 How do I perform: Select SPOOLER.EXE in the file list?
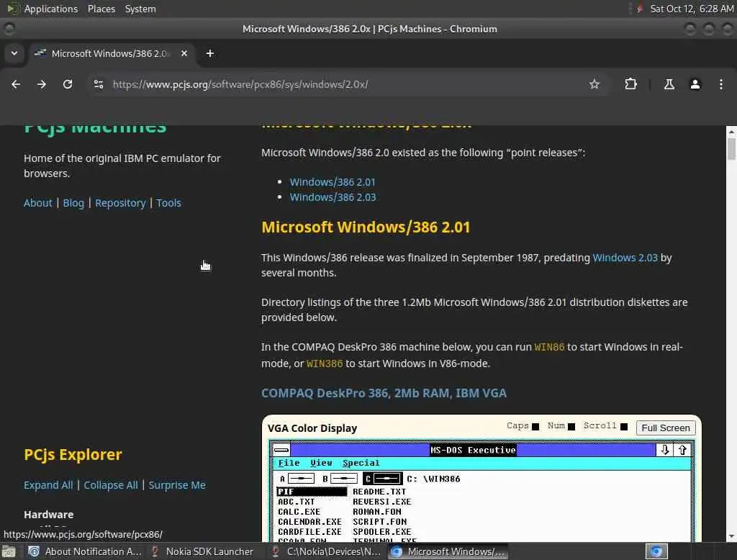pyautogui.click(x=382, y=532)
